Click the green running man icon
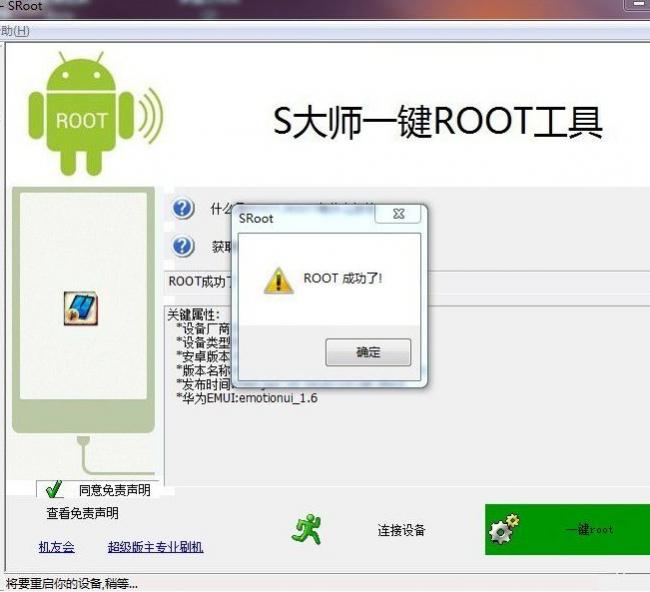Screen dimensions: 650x592 pyautogui.click(x=307, y=529)
